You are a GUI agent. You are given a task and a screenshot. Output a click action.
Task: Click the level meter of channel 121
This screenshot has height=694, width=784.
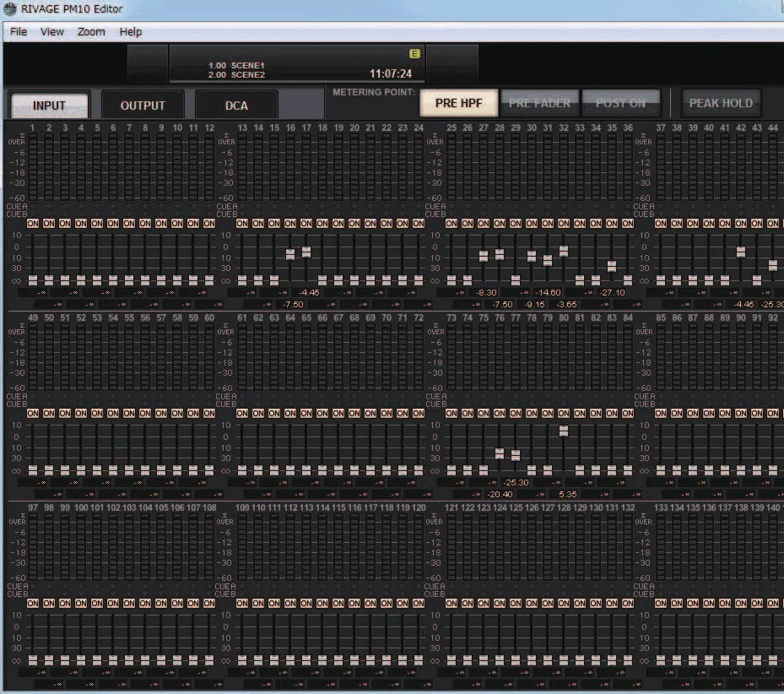pos(451,547)
